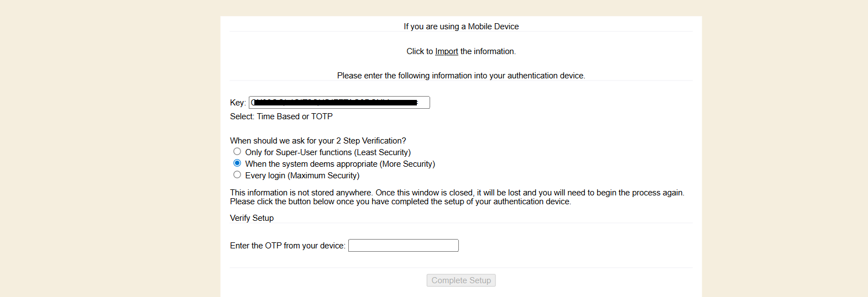Click the 'Key:' field label
This screenshot has width=868, height=297.
click(x=238, y=103)
